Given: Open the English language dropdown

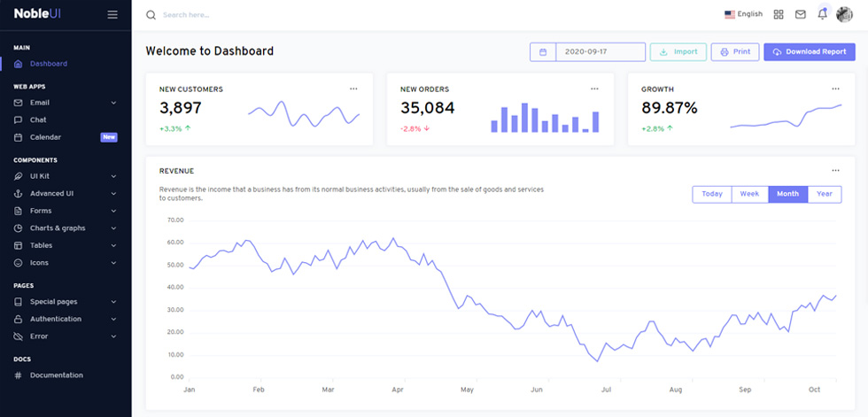Looking at the screenshot, I should click(743, 14).
